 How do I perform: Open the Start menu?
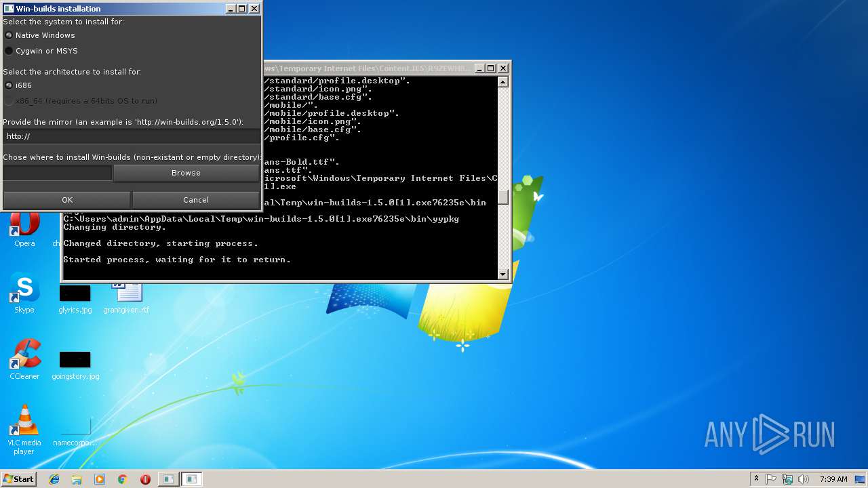(x=18, y=479)
